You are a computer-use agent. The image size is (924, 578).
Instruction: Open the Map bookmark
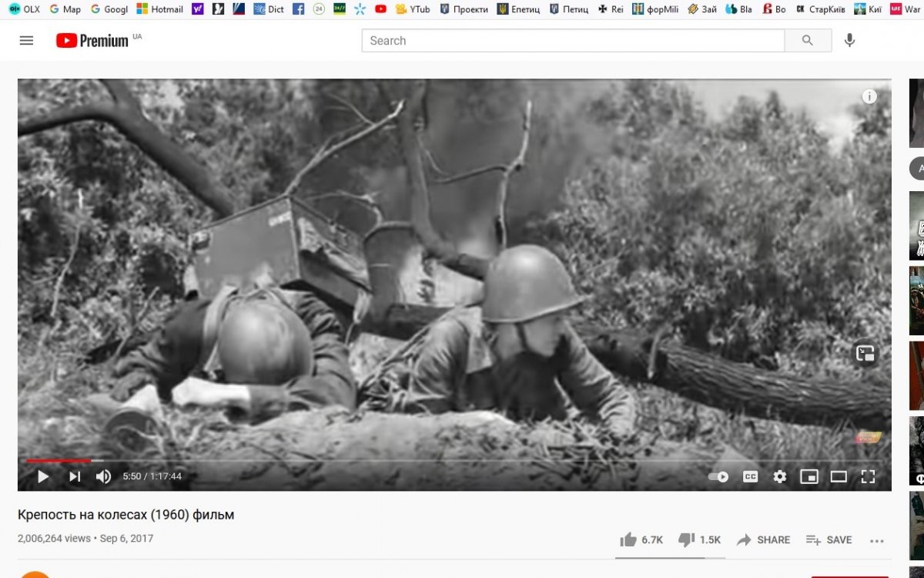click(65, 9)
